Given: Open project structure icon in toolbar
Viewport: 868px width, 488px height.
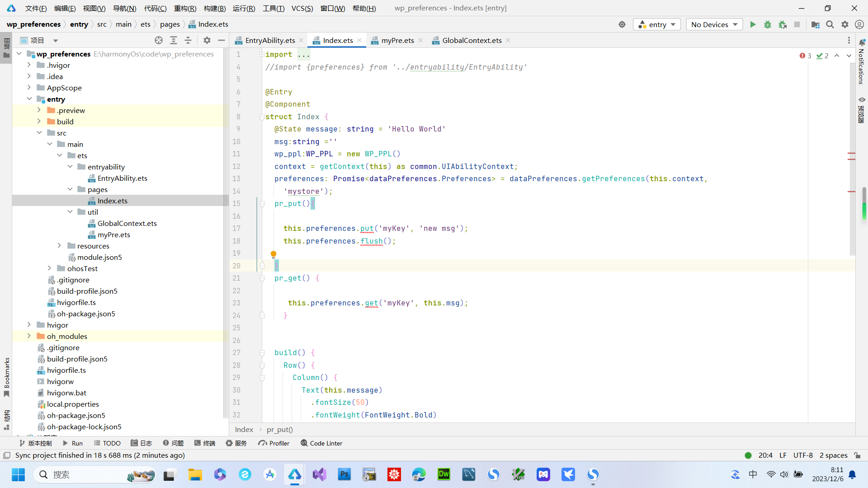Looking at the screenshot, I should pyautogui.click(x=815, y=24).
